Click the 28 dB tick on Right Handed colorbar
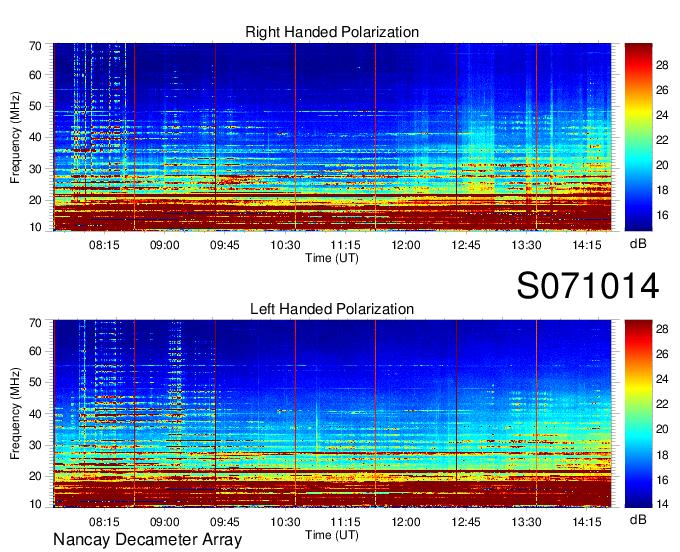Viewport: 680px width, 552px height. coord(662,65)
